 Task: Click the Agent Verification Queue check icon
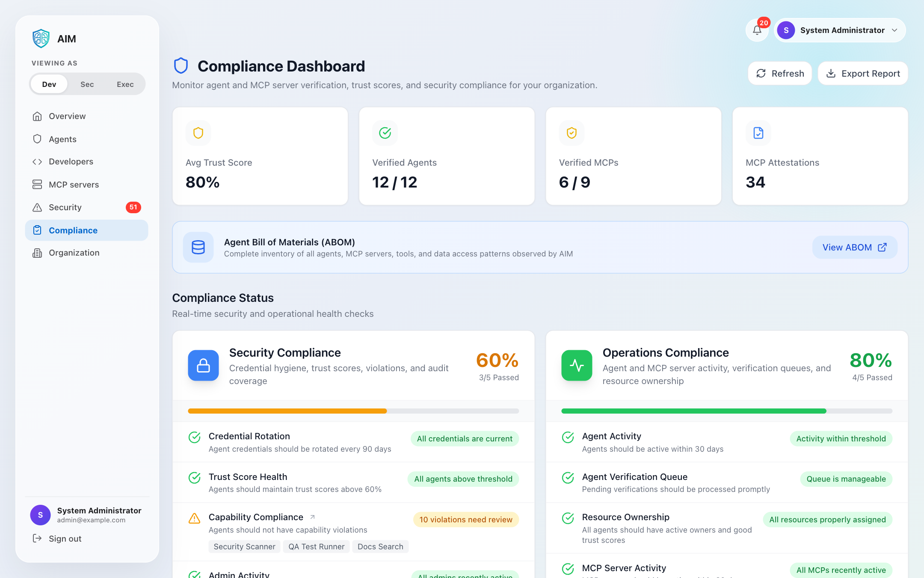click(568, 478)
